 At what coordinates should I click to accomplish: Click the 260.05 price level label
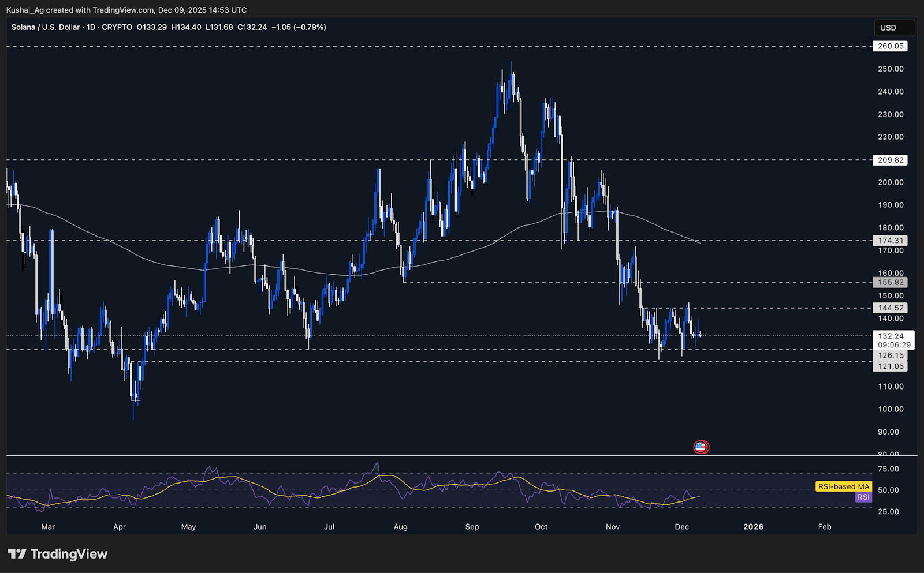pos(891,46)
